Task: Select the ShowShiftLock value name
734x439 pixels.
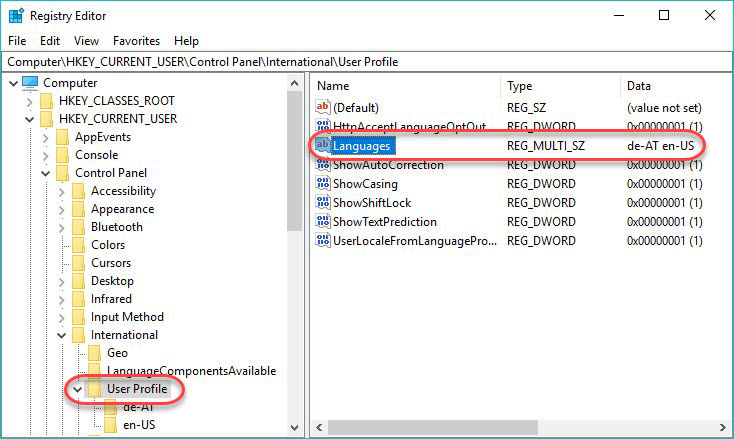Action: coord(372,203)
